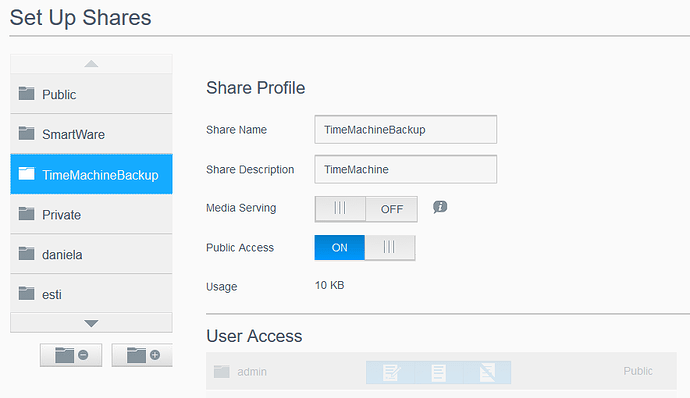Click the up arrow of the share list

point(91,64)
